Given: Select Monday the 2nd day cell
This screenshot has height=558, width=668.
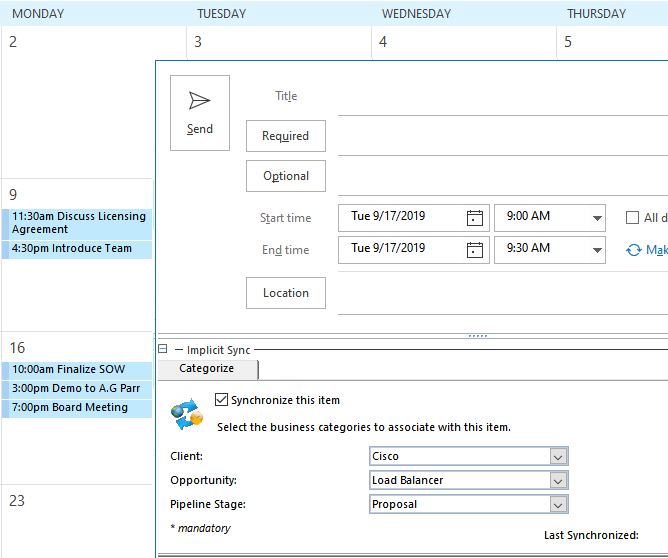Looking at the screenshot, I should pos(78,102).
